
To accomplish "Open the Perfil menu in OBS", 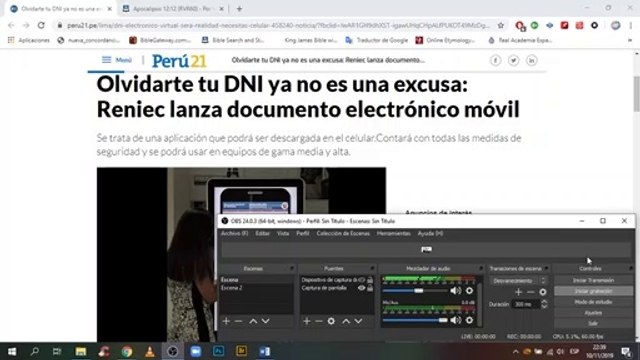I will pyautogui.click(x=303, y=233).
